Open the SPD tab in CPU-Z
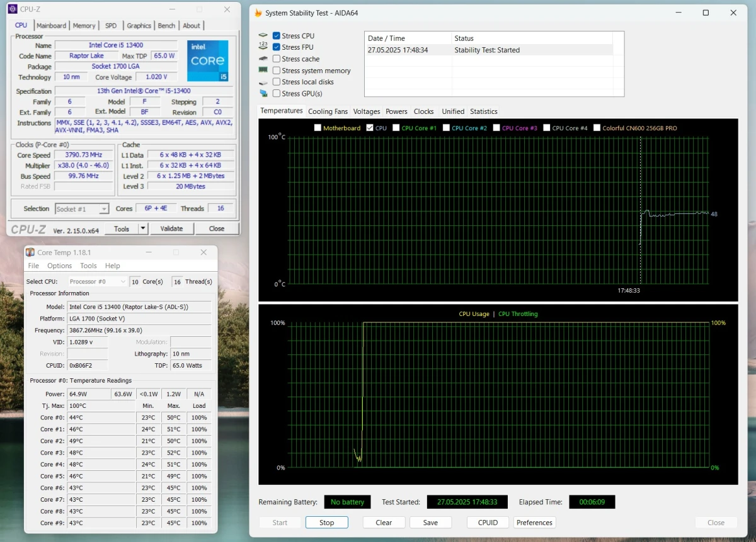 (x=111, y=26)
